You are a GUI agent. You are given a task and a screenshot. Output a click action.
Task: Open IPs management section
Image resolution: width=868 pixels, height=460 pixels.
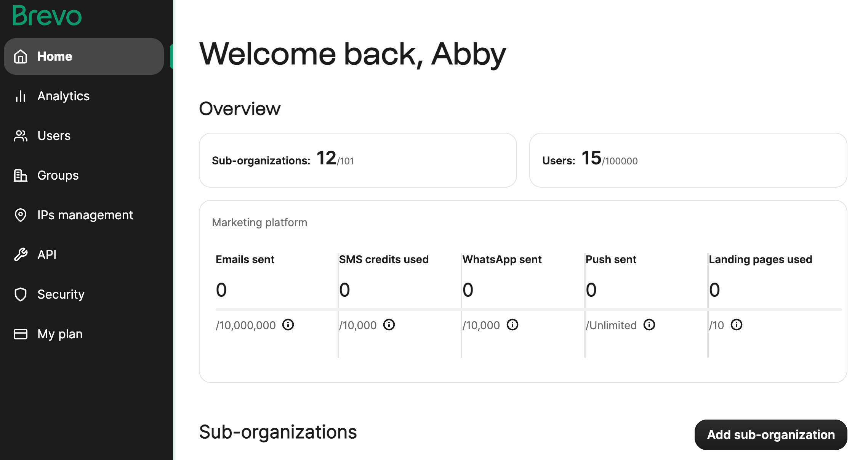pyautogui.click(x=85, y=215)
